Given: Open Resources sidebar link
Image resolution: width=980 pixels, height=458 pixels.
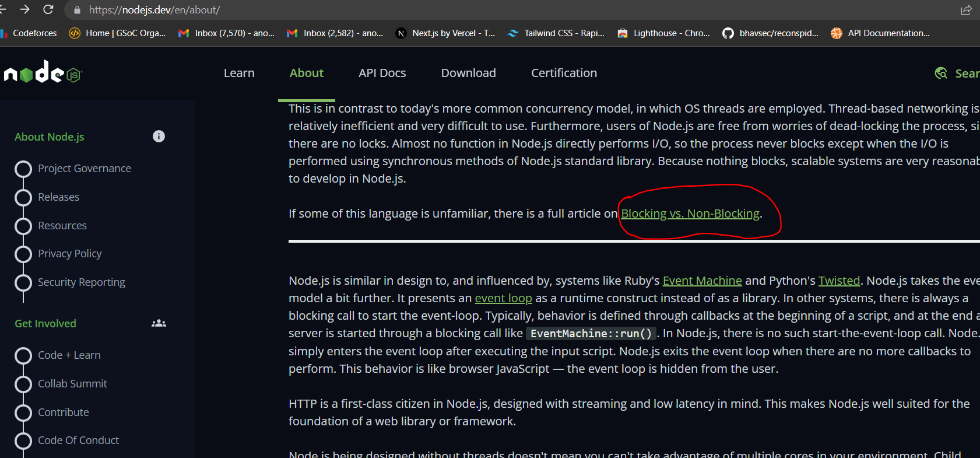Looking at the screenshot, I should coord(62,225).
